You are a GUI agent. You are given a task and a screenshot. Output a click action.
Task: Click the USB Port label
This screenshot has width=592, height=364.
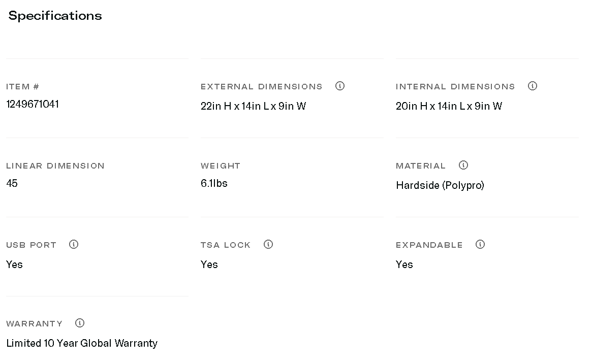click(x=31, y=245)
